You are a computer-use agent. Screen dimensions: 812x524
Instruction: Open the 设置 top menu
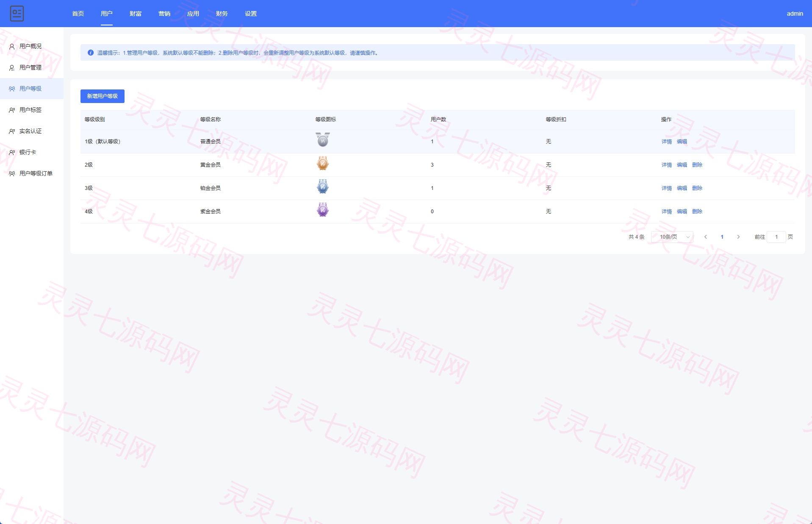pyautogui.click(x=251, y=14)
